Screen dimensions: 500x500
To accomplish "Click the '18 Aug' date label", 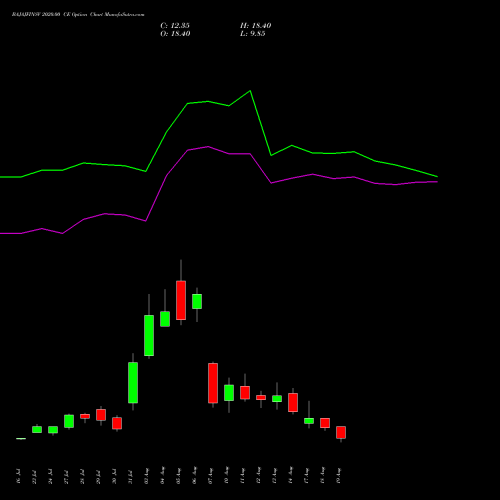I will (322, 476).
